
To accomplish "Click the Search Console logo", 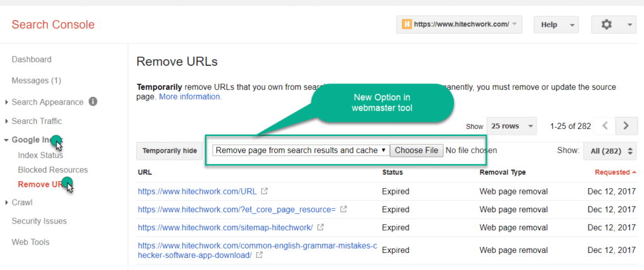I will [53, 25].
